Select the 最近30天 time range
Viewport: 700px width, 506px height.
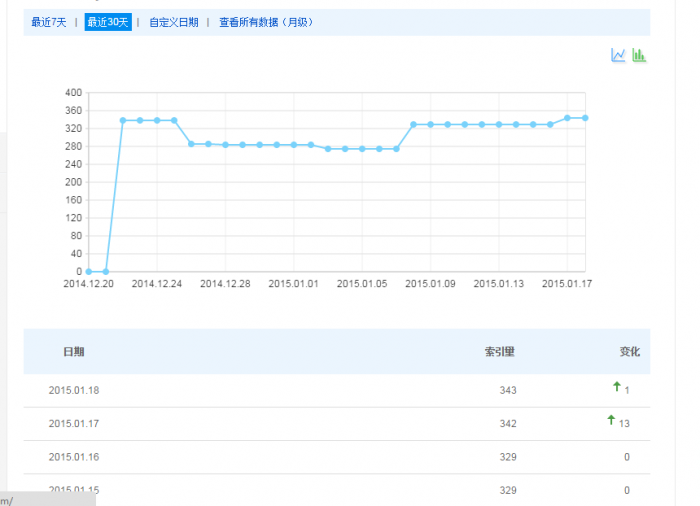pyautogui.click(x=108, y=22)
